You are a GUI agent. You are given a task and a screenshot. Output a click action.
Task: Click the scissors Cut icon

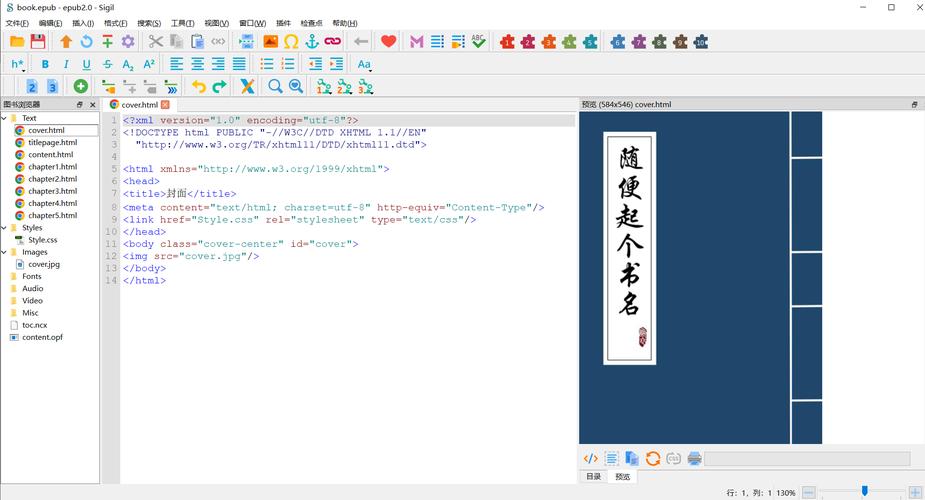(x=156, y=41)
